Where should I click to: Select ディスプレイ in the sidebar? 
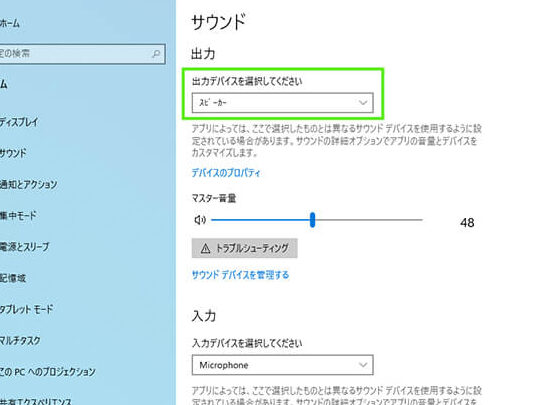point(19,122)
